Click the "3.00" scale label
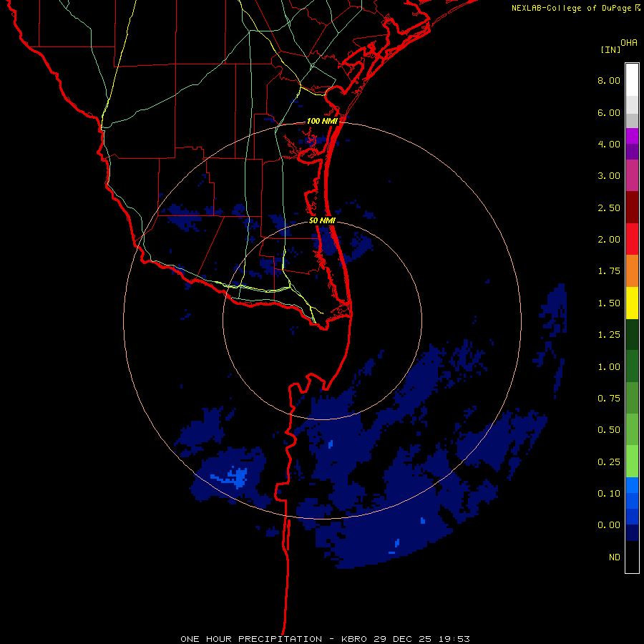The width and height of the screenshot is (644, 644). 609,176
